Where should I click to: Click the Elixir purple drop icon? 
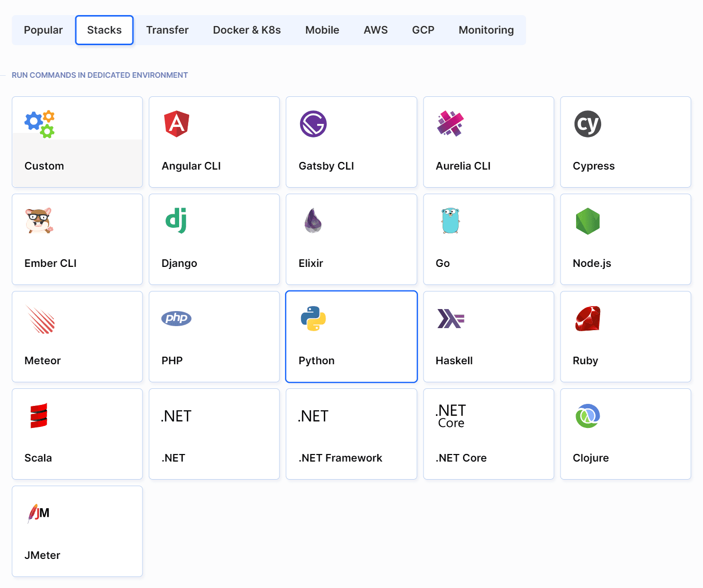[x=313, y=221]
